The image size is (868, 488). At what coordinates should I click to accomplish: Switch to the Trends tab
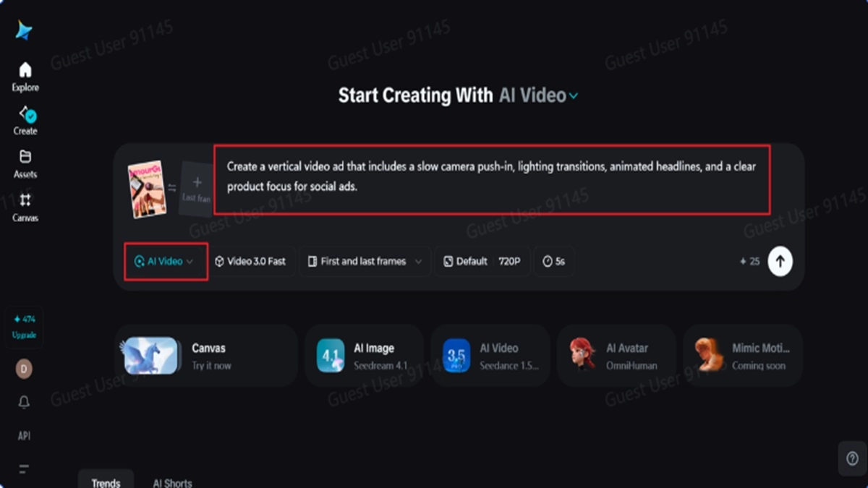106,482
